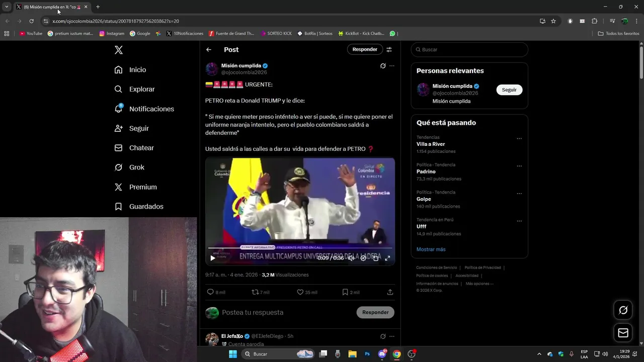Reload the page in Chrome

31,21
